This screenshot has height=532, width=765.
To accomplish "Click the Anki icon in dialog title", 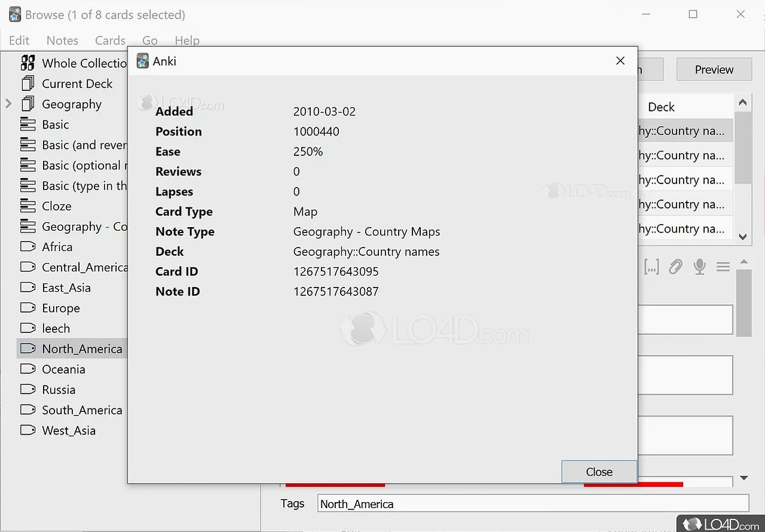I will 142,61.
